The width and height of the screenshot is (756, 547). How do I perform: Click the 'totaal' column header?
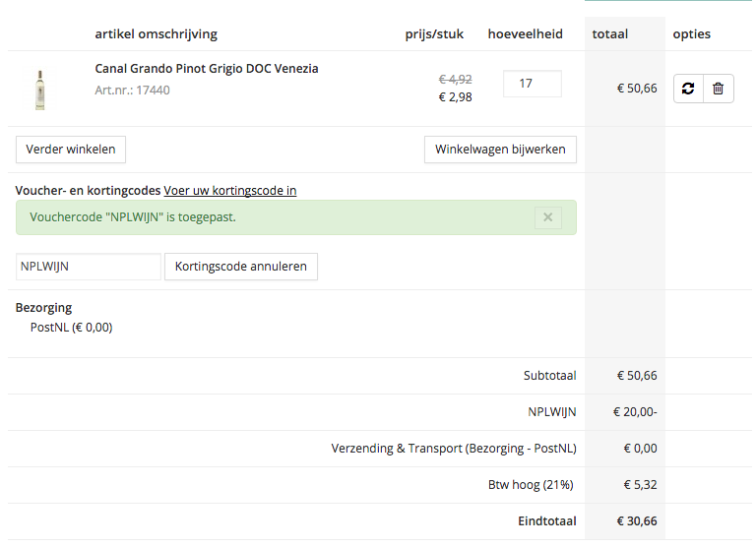click(x=610, y=34)
